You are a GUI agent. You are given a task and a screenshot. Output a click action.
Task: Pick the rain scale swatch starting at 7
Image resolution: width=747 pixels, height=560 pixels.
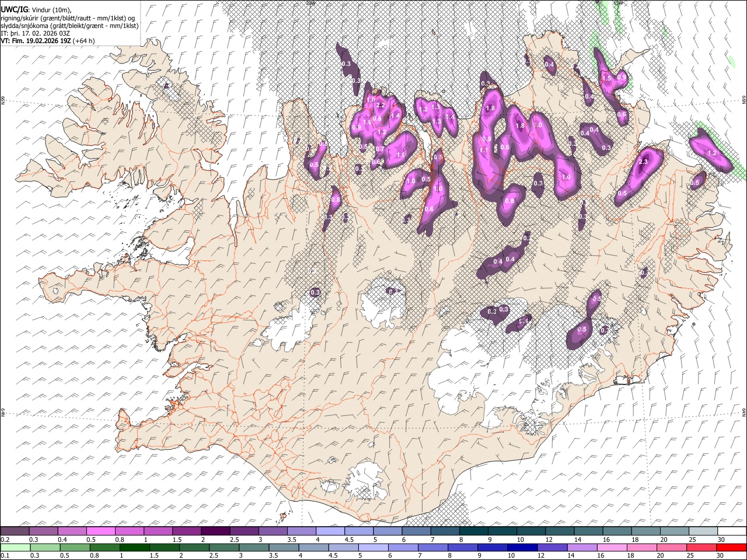[432, 547]
